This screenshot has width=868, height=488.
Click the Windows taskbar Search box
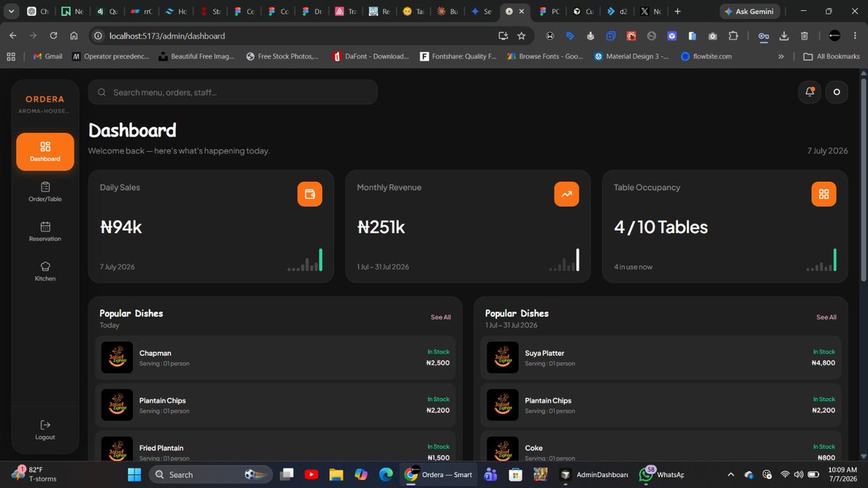210,474
